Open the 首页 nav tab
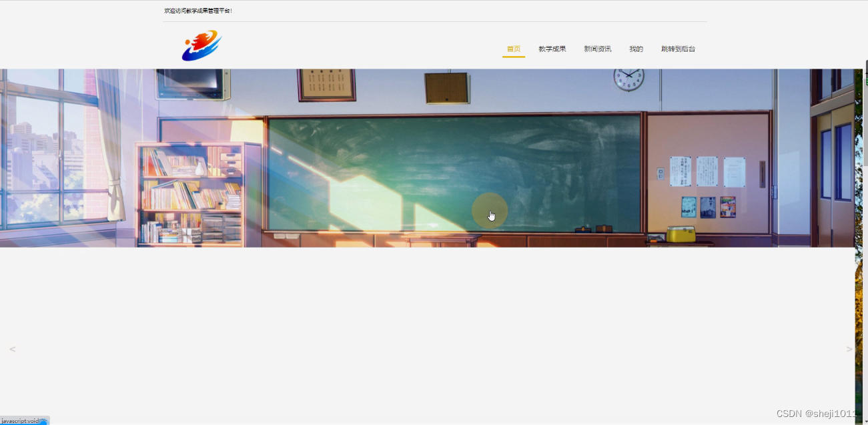The width and height of the screenshot is (868, 425). coord(514,49)
